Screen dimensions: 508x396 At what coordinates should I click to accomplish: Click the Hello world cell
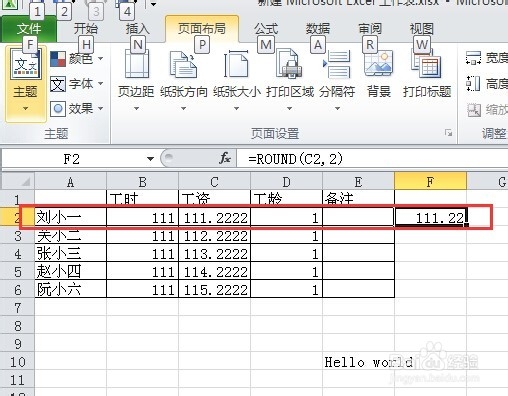pyautogui.click(x=358, y=362)
